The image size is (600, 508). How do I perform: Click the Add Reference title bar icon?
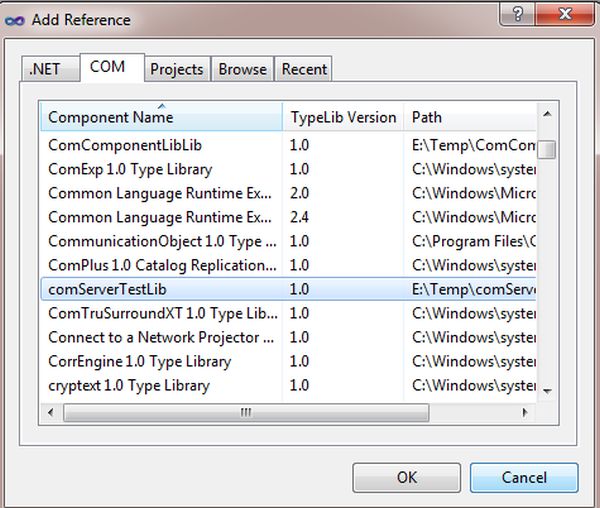[x=16, y=19]
